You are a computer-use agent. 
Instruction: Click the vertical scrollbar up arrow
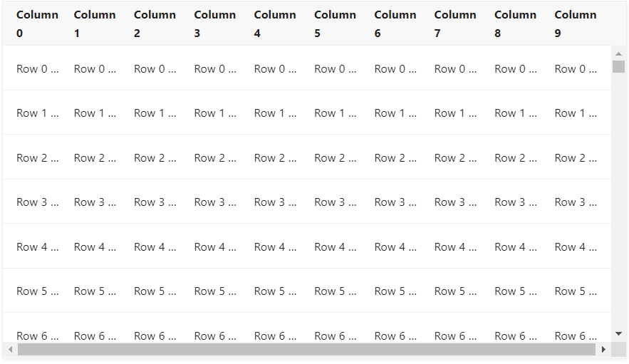(618, 53)
